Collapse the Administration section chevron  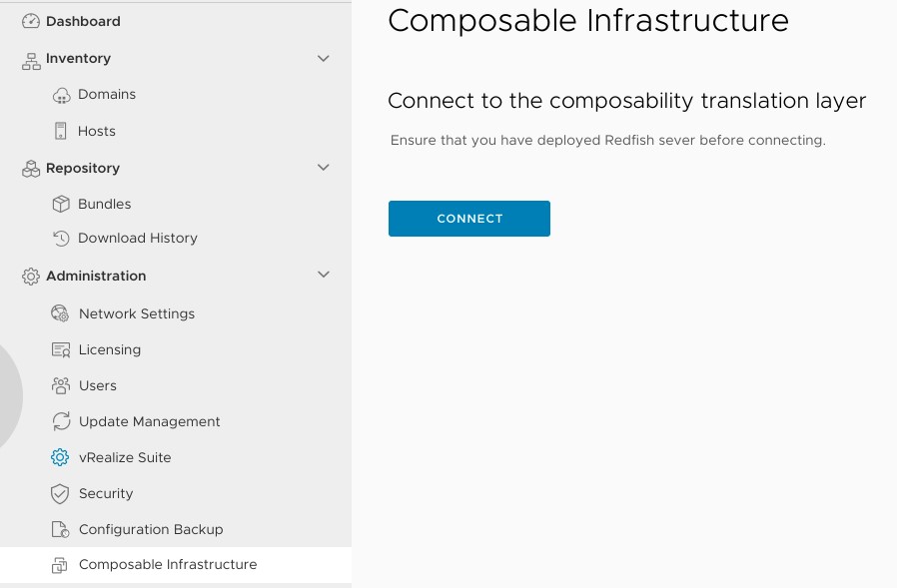(x=323, y=275)
